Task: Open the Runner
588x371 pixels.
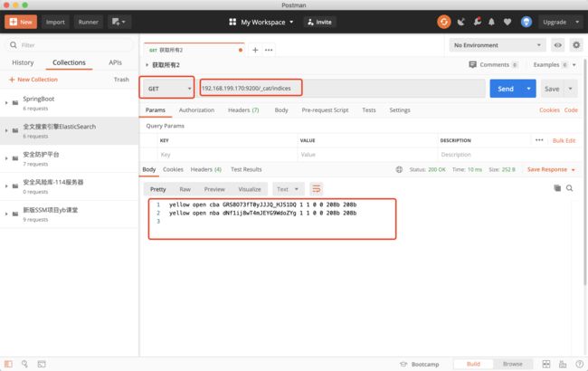Action: tap(89, 22)
